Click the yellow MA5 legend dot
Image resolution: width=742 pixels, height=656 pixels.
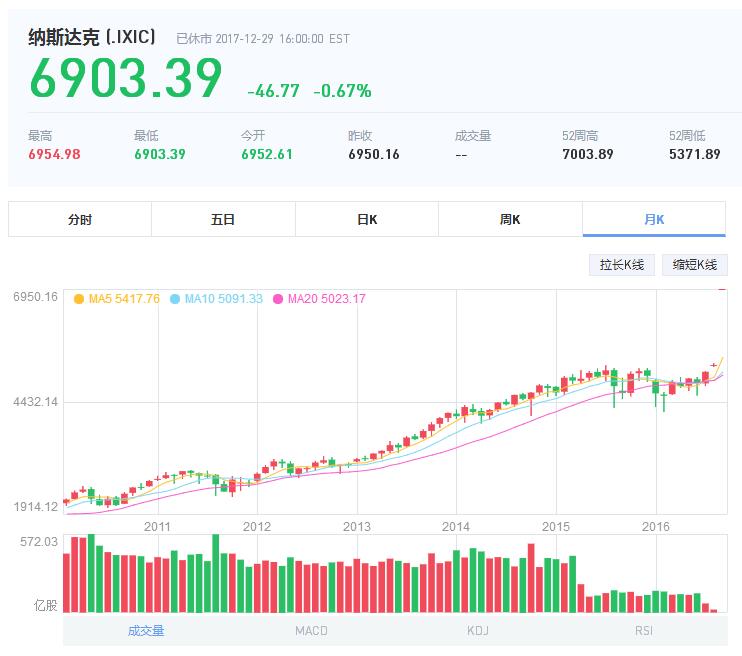pyautogui.click(x=79, y=299)
